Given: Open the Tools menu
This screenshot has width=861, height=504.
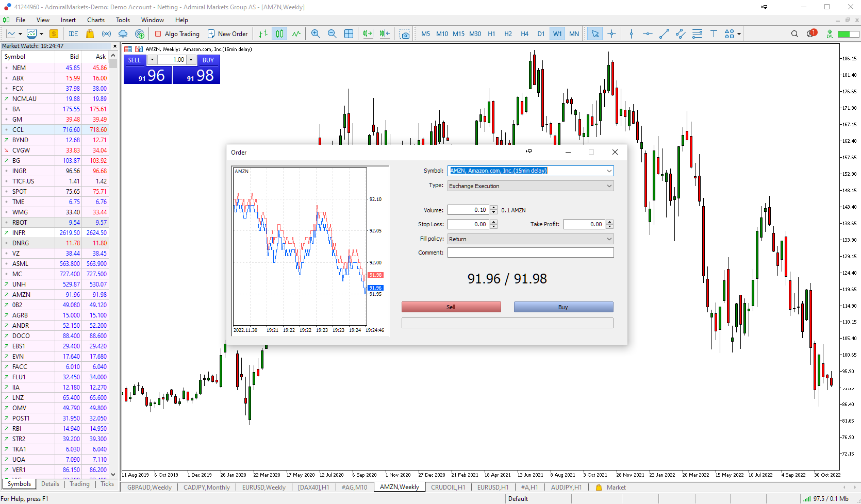Looking at the screenshot, I should pos(123,20).
